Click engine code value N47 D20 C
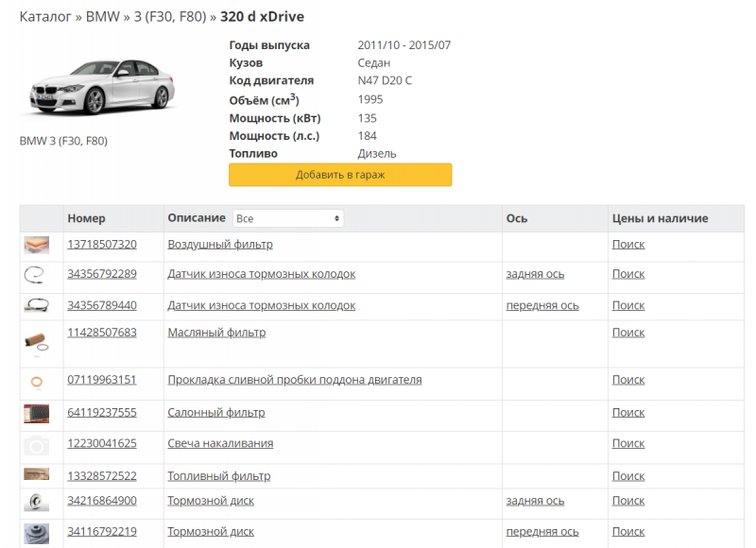 [x=385, y=80]
